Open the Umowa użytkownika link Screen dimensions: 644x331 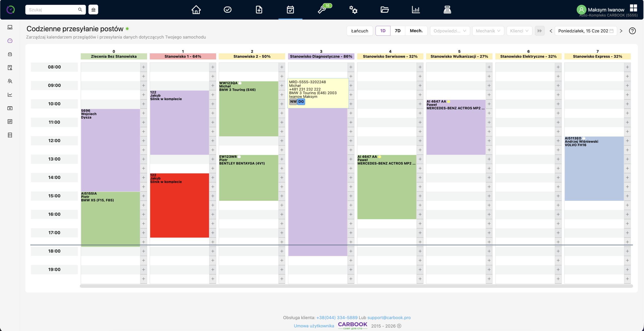pyautogui.click(x=314, y=326)
